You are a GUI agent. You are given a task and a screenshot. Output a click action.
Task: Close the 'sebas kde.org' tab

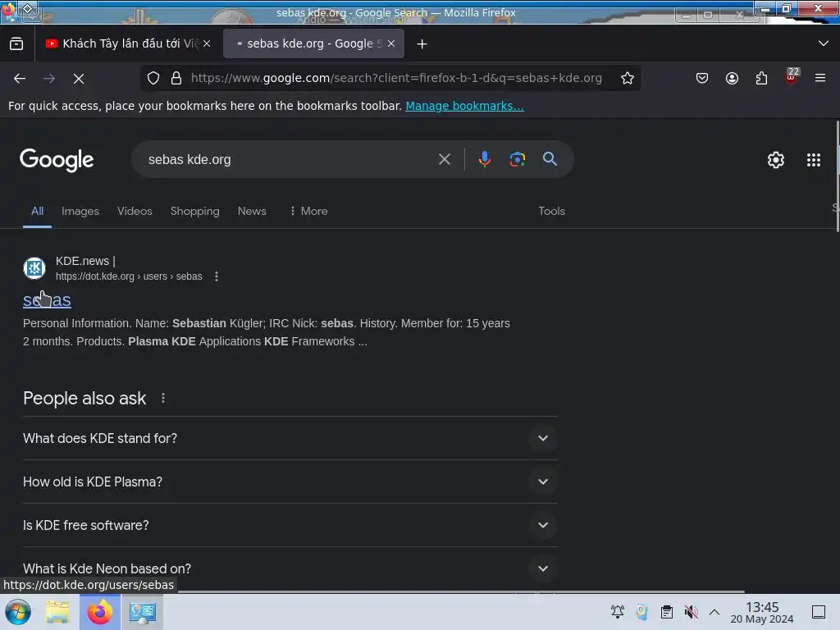pos(391,43)
